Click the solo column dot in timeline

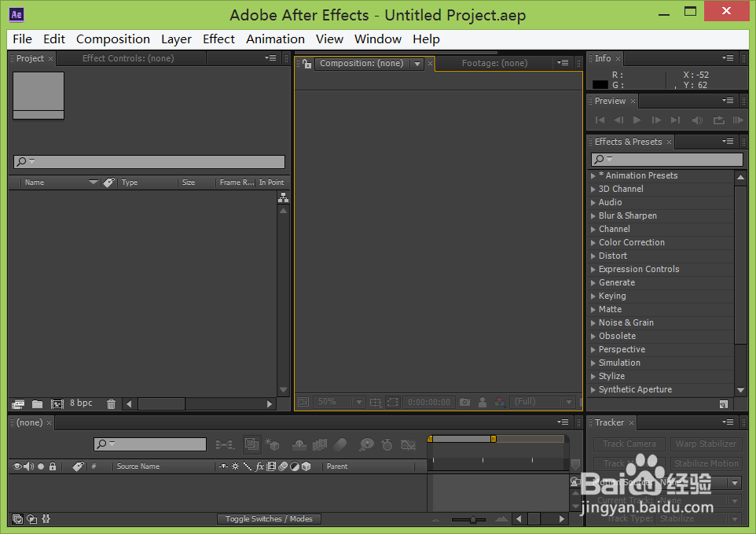point(41,466)
